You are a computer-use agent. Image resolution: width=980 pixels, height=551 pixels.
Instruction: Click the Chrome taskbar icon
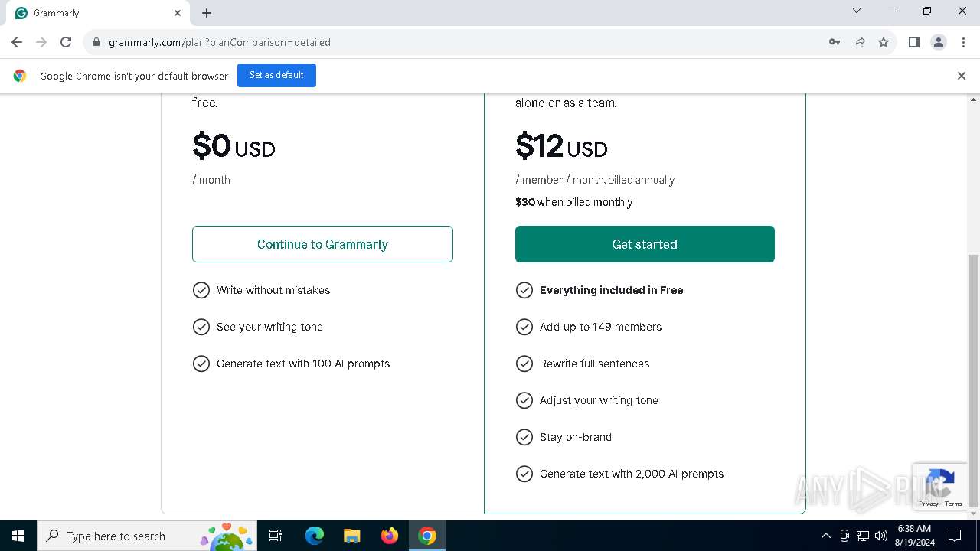(x=427, y=536)
